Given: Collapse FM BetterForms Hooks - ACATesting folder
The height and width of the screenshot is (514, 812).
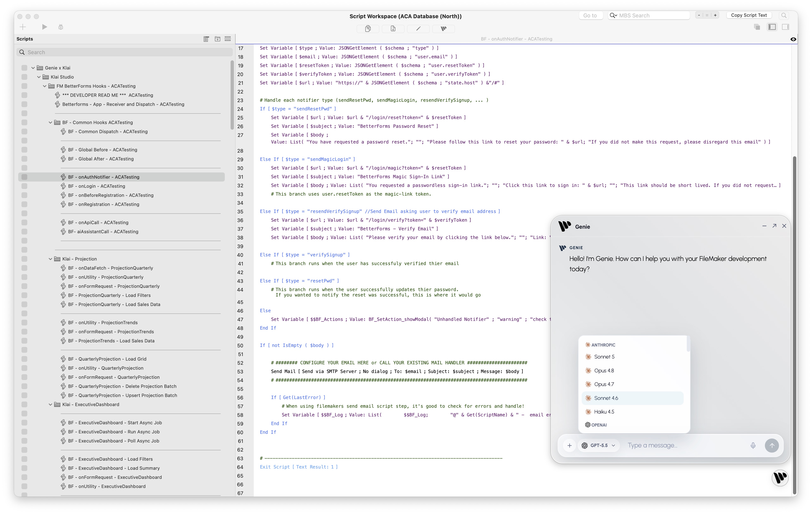Looking at the screenshot, I should [44, 86].
